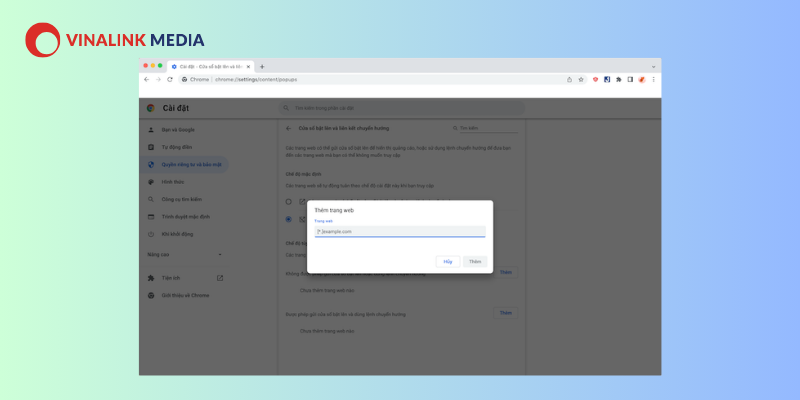Bookmark the page with the star icon
The height and width of the screenshot is (400, 800).
point(581,80)
